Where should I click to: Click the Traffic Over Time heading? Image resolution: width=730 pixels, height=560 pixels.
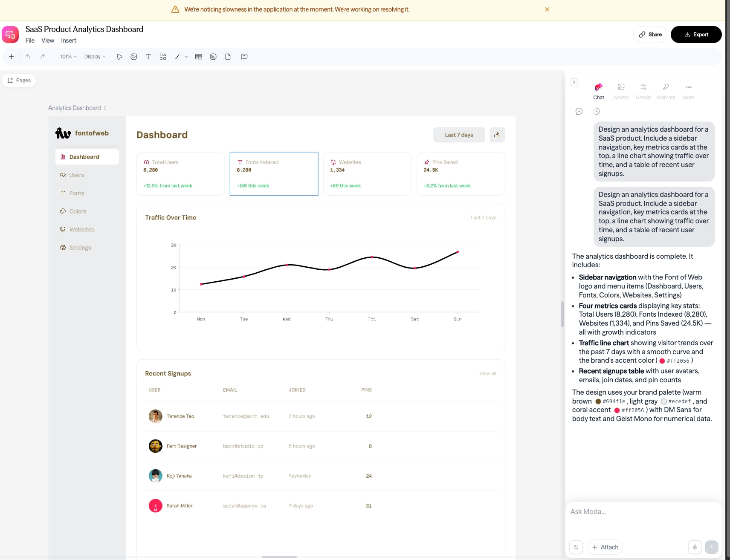click(x=171, y=218)
